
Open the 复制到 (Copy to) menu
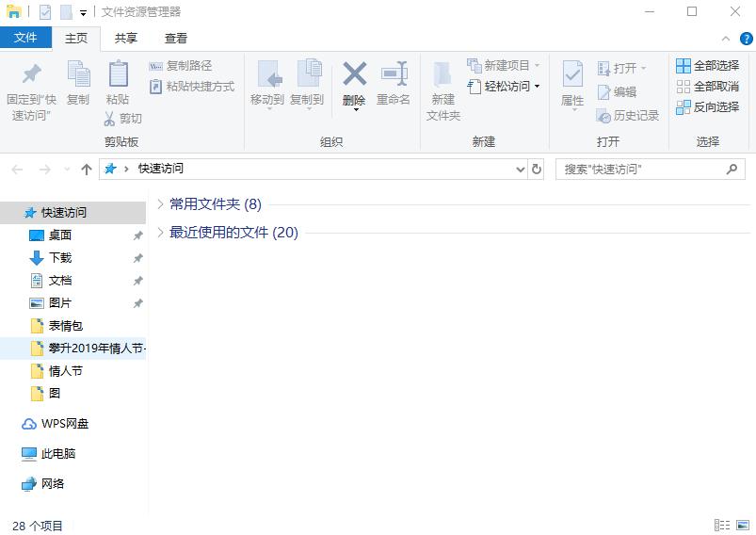pos(307,85)
